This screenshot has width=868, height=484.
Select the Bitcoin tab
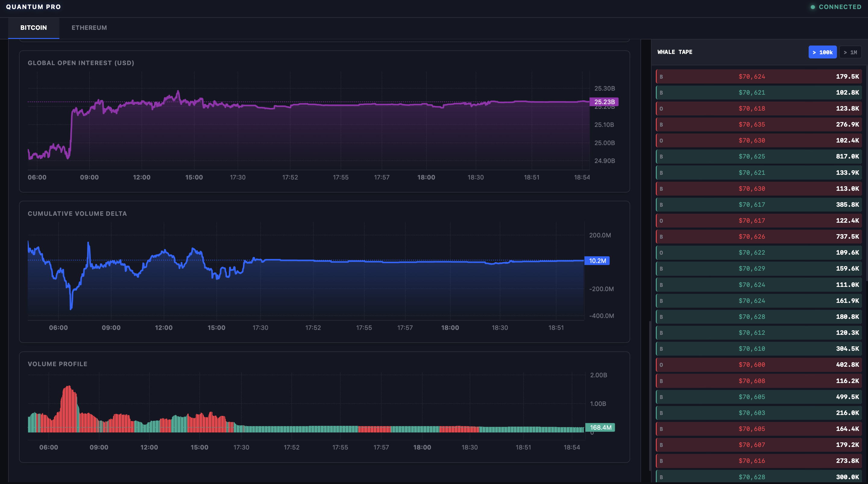[x=33, y=28]
